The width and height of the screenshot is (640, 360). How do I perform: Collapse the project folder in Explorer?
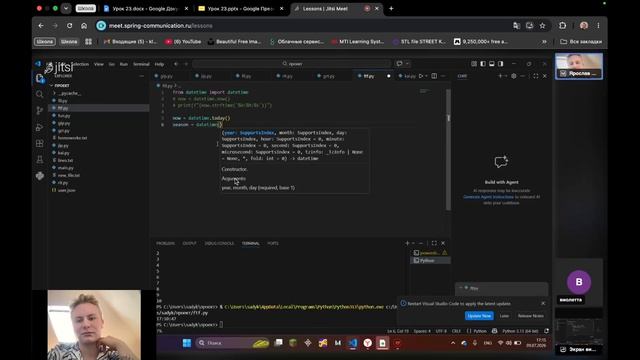(61, 86)
